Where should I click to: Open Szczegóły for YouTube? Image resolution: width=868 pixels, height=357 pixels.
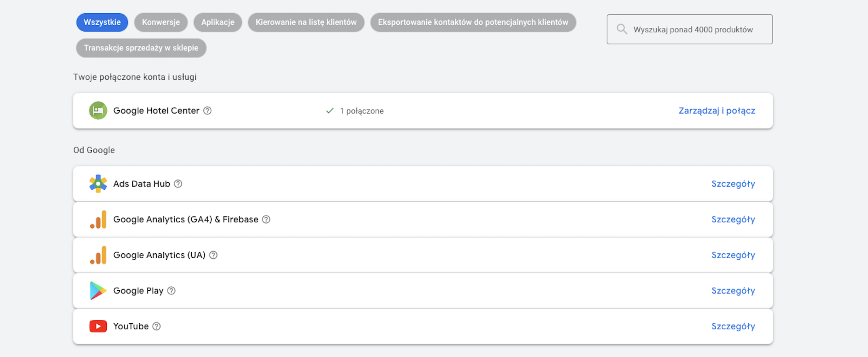[x=733, y=326]
